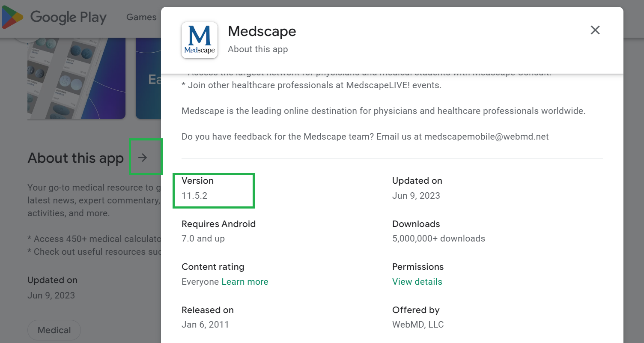Open the pills screenshot thumbnail
This screenshot has height=343, width=644.
click(x=76, y=77)
